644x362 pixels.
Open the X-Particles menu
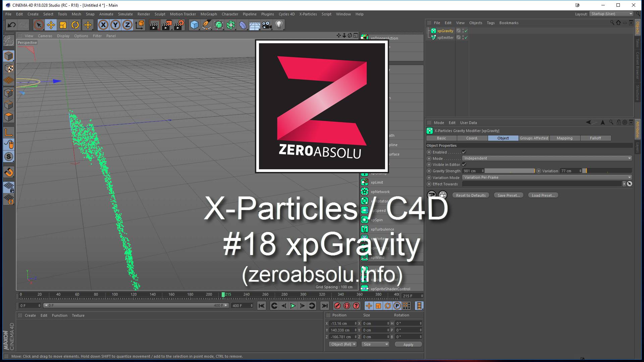[308, 14]
